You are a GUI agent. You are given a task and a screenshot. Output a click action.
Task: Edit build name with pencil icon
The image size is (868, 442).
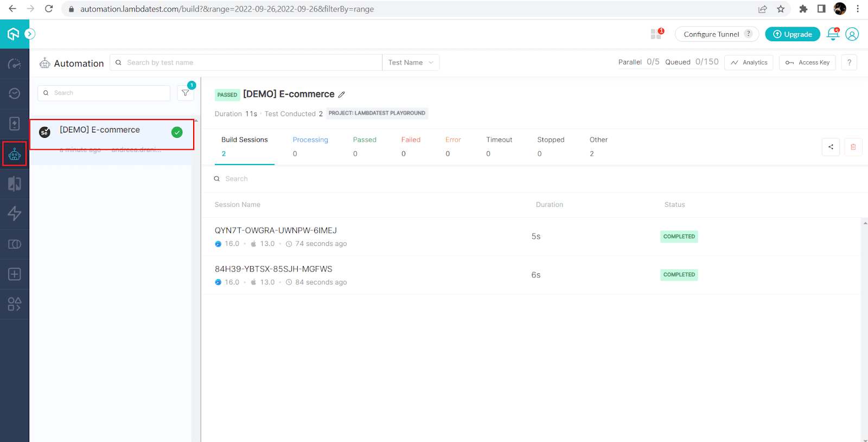click(x=342, y=94)
